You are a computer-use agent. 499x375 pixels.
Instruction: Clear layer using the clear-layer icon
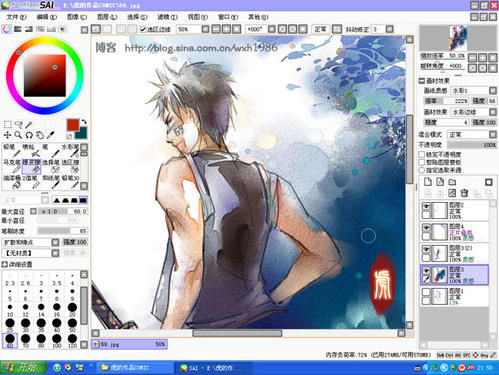[452, 193]
